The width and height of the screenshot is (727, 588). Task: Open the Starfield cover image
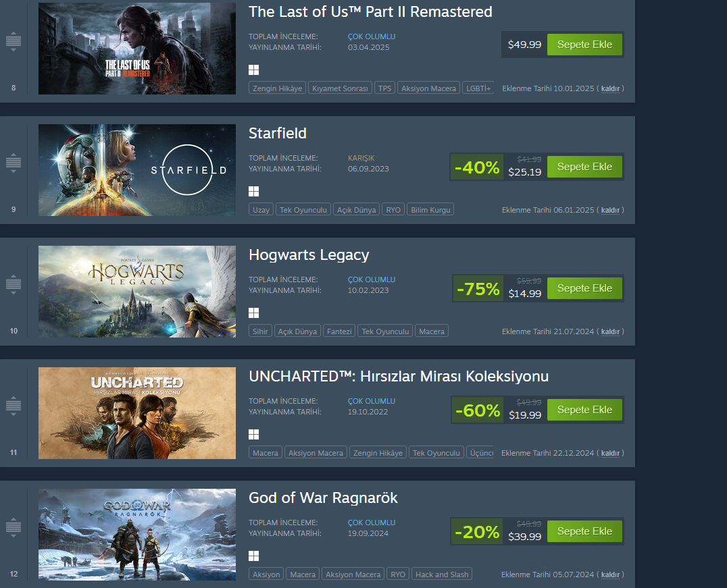tap(137, 170)
